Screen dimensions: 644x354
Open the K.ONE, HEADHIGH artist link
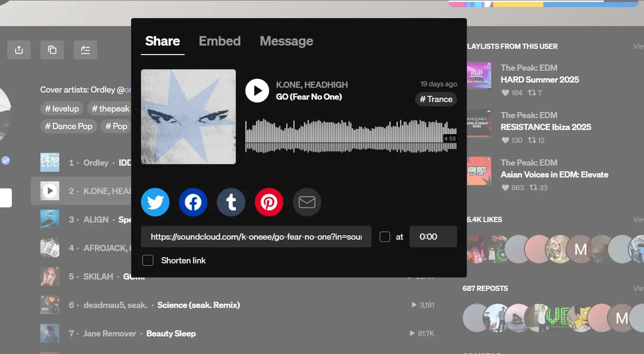coord(312,85)
